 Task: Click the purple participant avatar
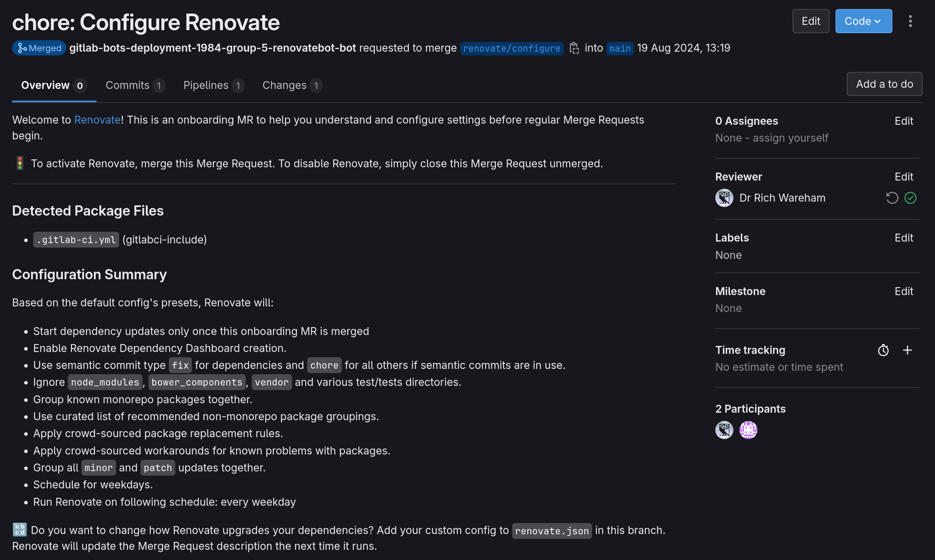click(748, 430)
